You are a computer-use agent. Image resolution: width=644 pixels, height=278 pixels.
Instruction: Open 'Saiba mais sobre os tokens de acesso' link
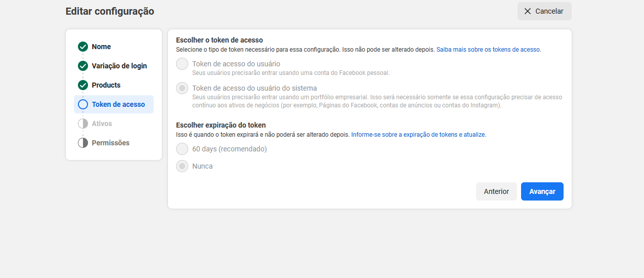tap(488, 50)
